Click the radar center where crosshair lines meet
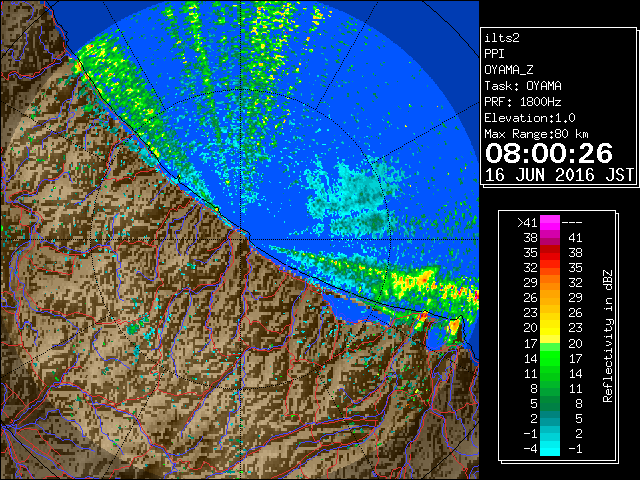Screen dimensions: 640x480 click(241, 239)
